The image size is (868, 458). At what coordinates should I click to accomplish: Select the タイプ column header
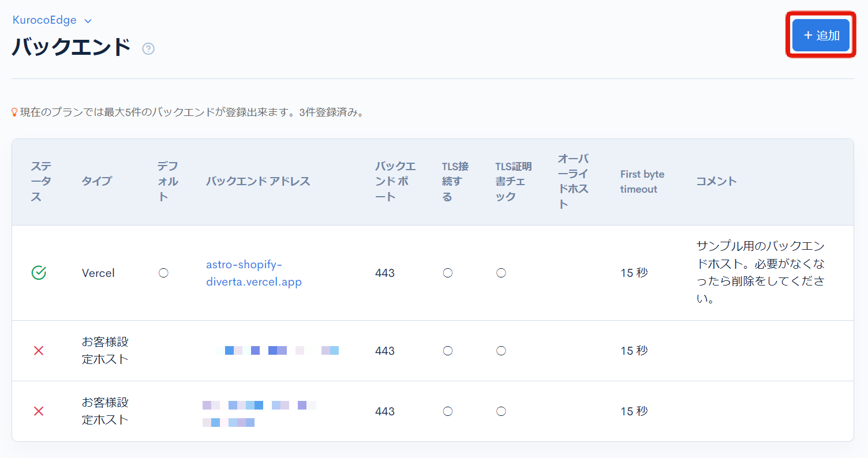(x=96, y=181)
